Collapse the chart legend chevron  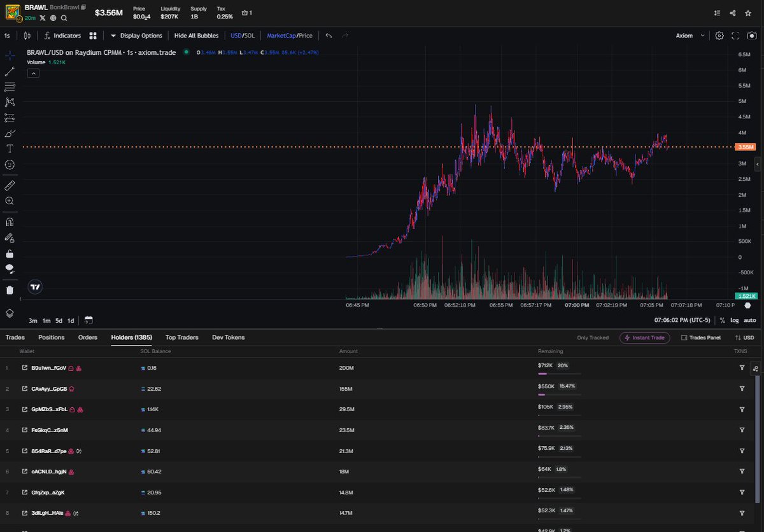[33, 73]
